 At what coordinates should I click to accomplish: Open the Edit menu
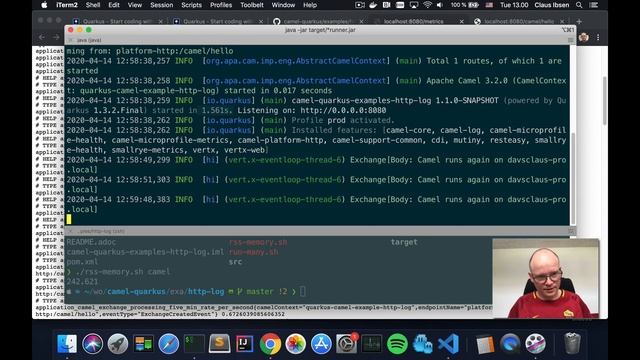(114, 5)
